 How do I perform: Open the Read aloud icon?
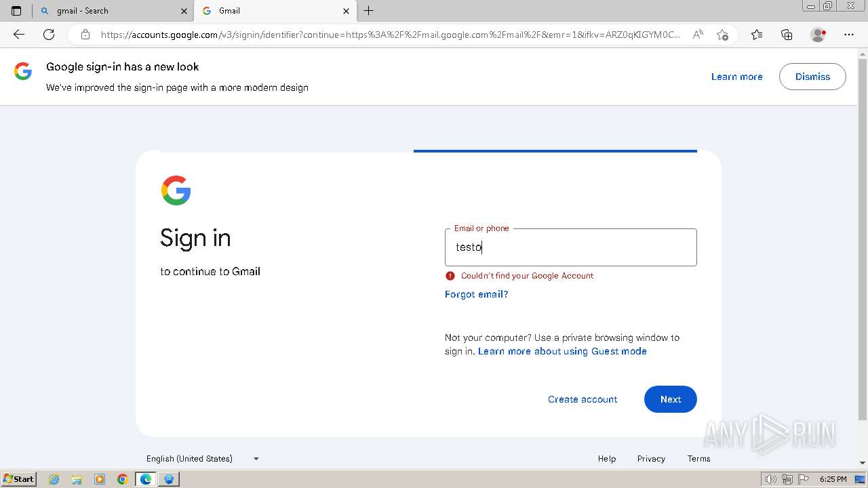coord(698,35)
